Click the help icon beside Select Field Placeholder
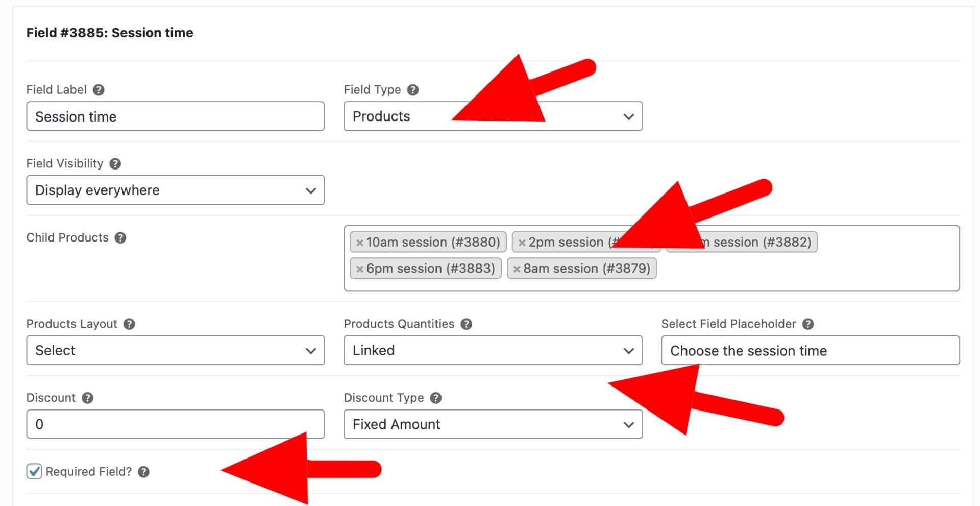 [x=808, y=324]
